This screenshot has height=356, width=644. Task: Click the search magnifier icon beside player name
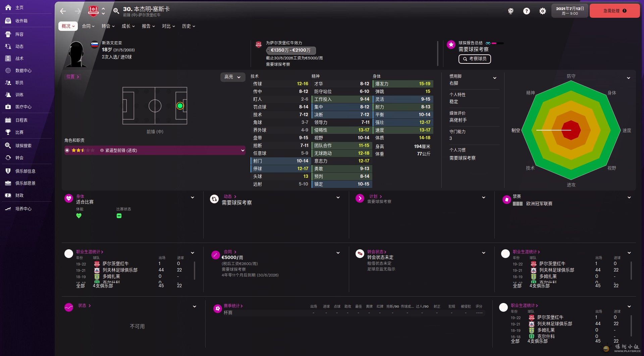tap(116, 11)
